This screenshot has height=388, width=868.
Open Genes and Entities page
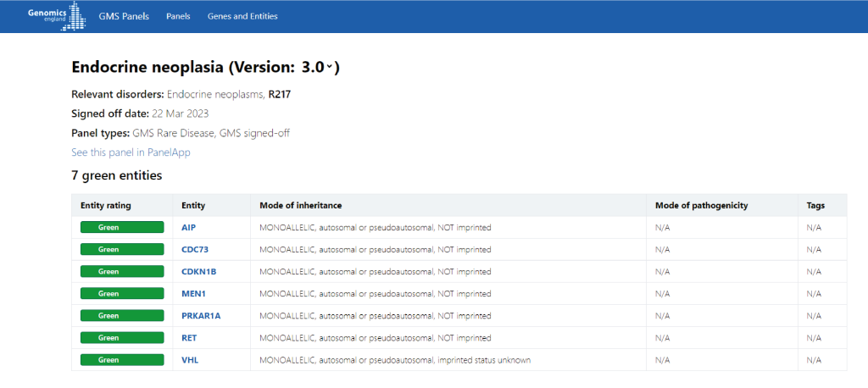point(242,16)
